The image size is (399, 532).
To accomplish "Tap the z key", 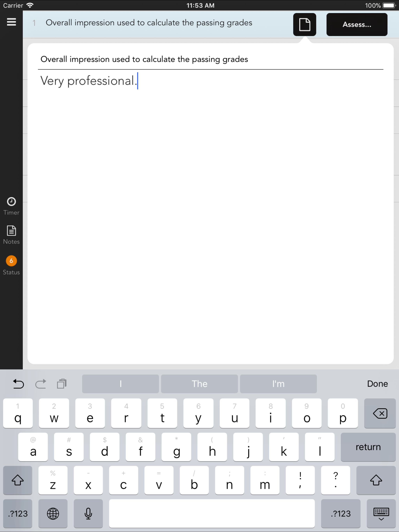I will point(53,480).
